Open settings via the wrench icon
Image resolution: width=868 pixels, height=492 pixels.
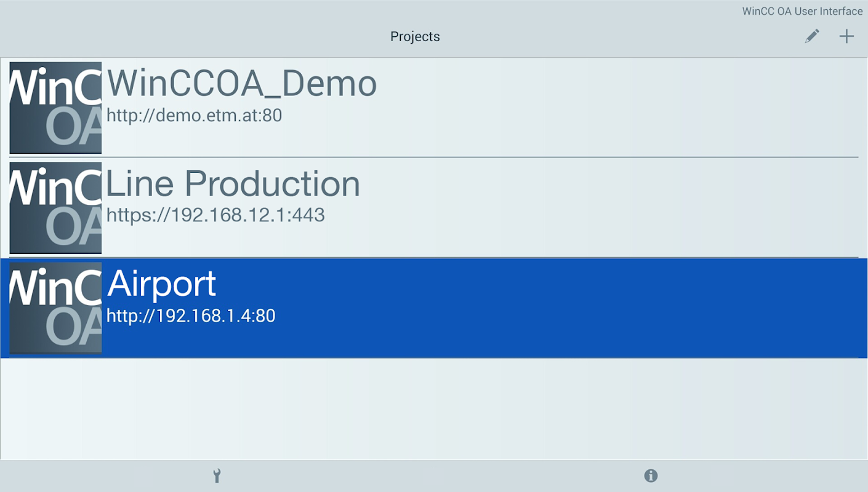tap(217, 475)
